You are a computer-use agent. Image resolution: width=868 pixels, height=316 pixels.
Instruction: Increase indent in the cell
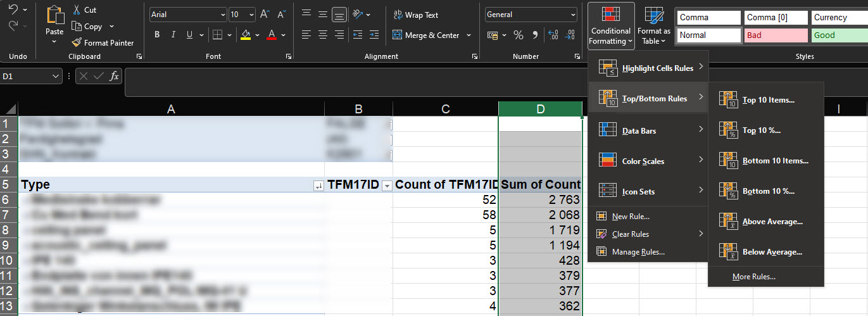pos(375,35)
